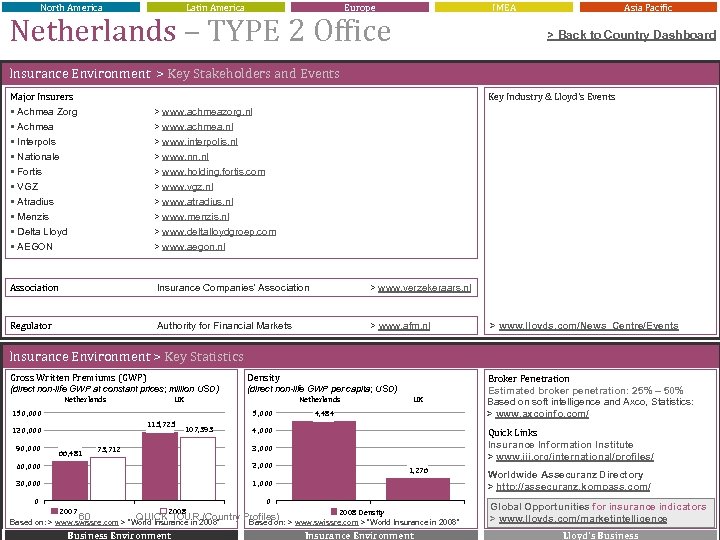Open www.deltalloydgroep.com link

(219, 232)
